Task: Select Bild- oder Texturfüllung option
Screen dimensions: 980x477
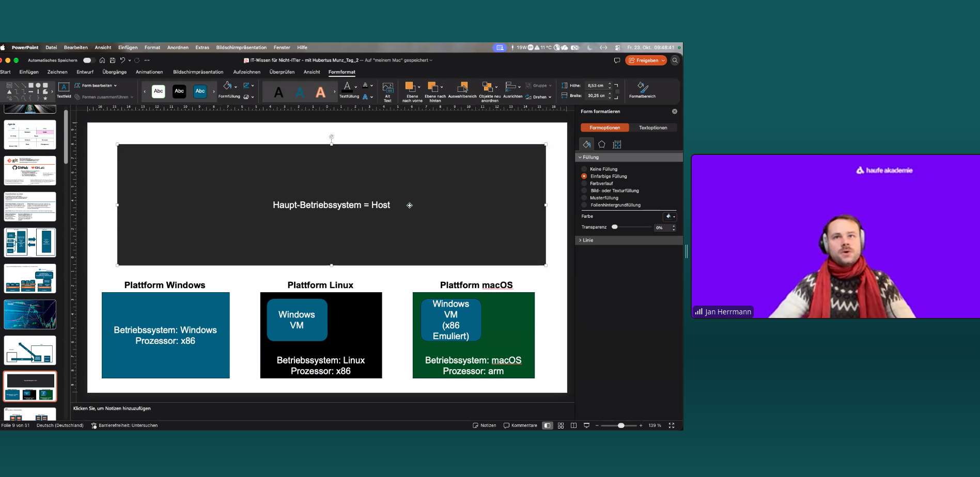Action: pos(584,190)
